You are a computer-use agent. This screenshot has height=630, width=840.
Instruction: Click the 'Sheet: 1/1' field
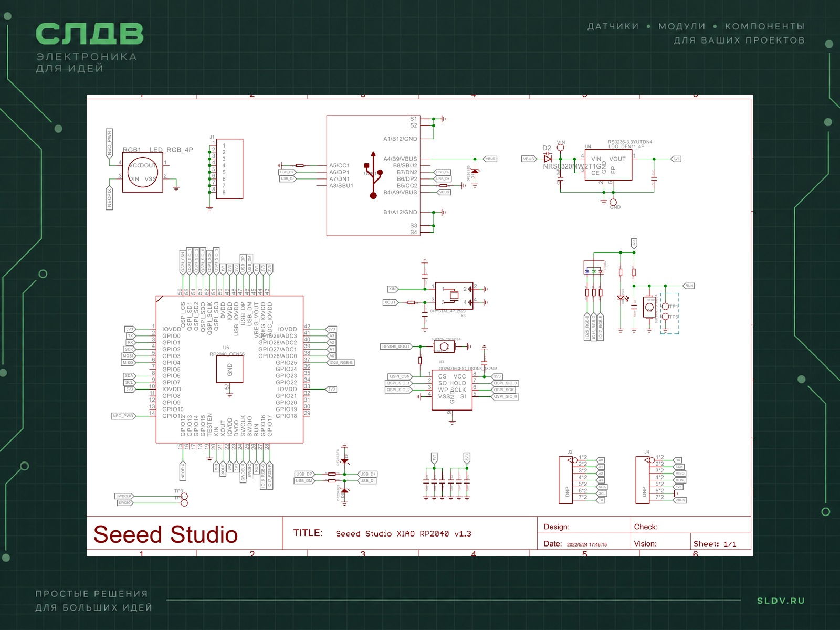coord(715,544)
